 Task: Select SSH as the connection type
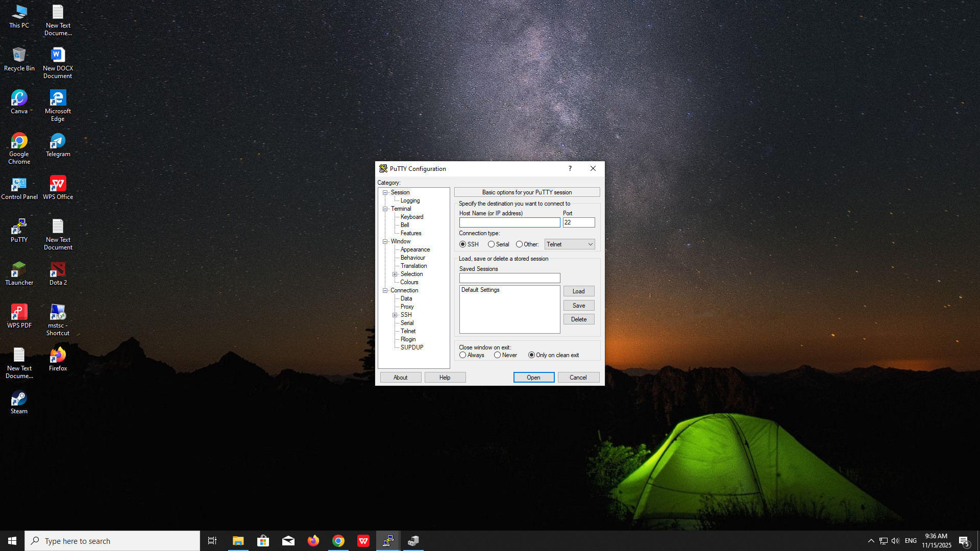[x=463, y=244]
